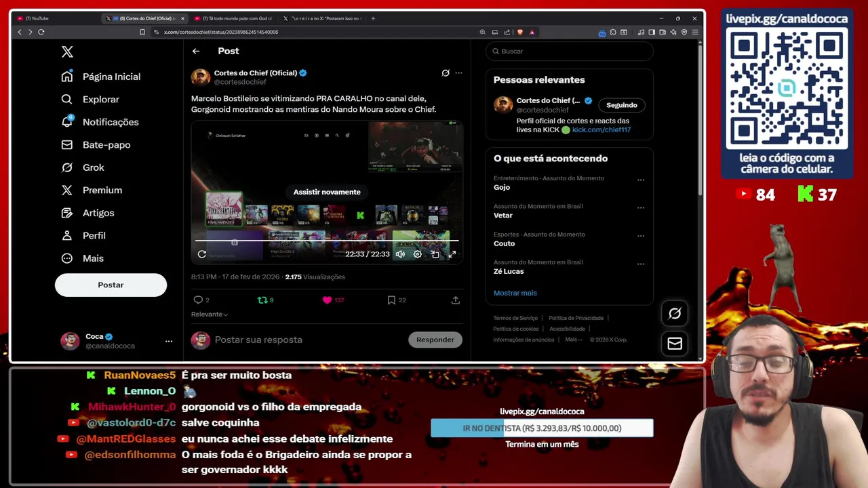
Task: Expand the Mais menu
Action: (82, 258)
